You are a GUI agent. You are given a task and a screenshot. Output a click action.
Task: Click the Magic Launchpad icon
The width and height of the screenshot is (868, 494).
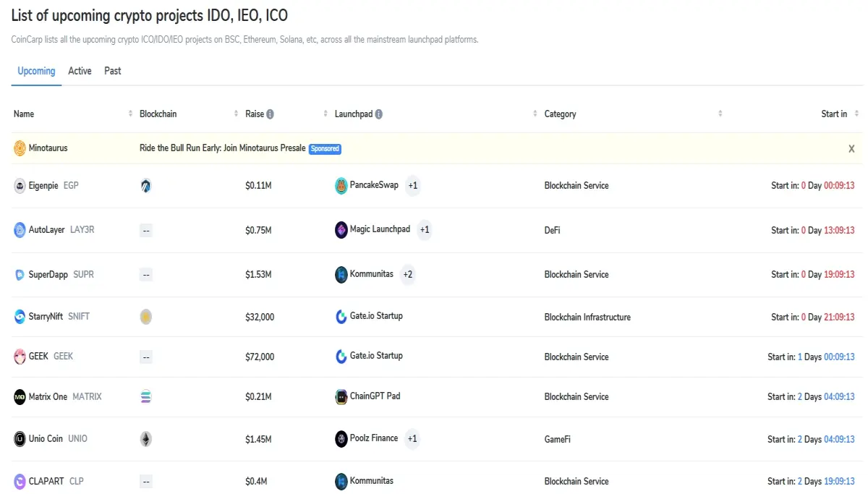point(341,230)
